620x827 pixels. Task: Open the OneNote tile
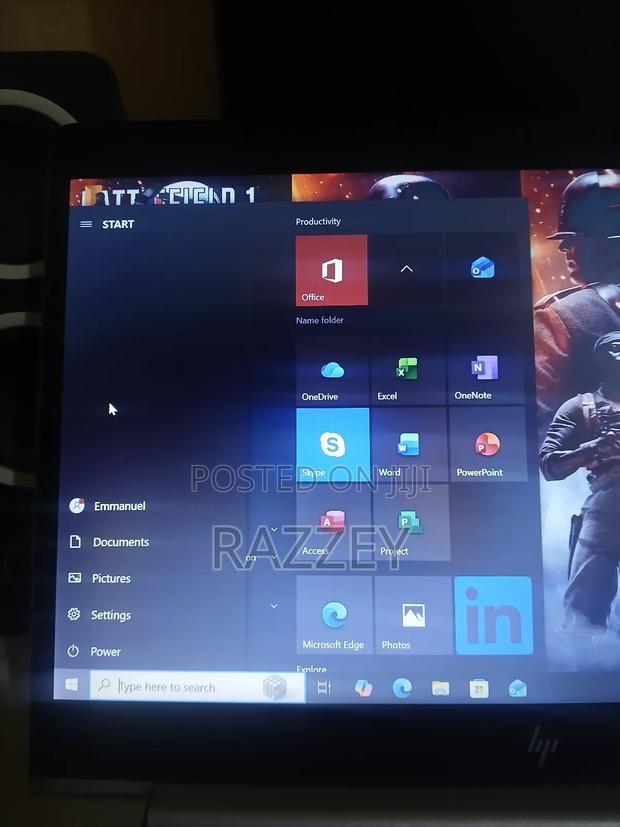[486, 371]
